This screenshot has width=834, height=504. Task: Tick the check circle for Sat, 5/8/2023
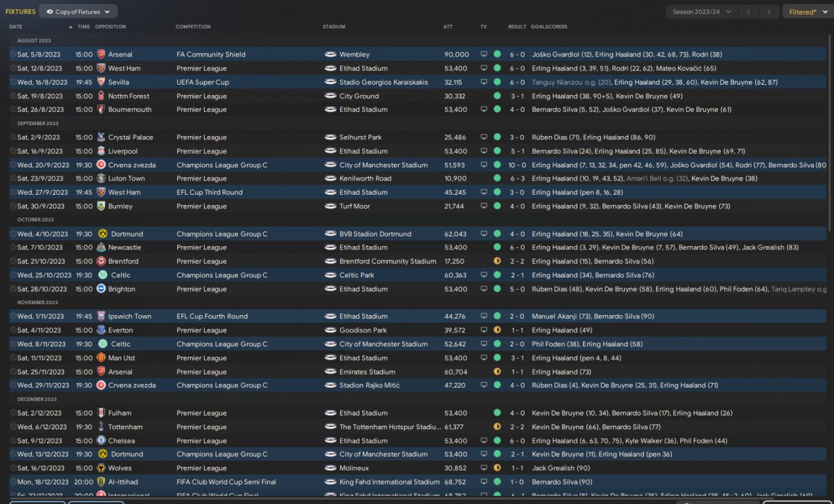(x=13, y=55)
